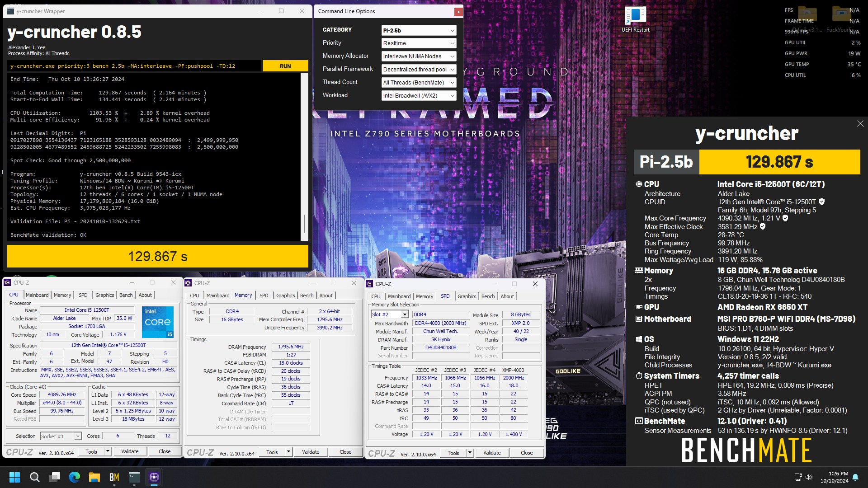Screen dimensions: 868x488
Task: Click CPU-Z icon in SPD window title
Action: click(x=369, y=284)
